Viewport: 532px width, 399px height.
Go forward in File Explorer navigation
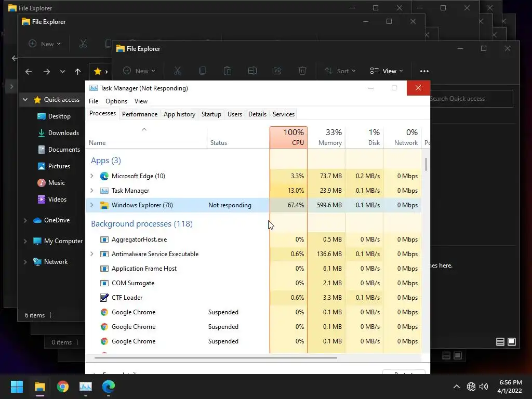46,72
